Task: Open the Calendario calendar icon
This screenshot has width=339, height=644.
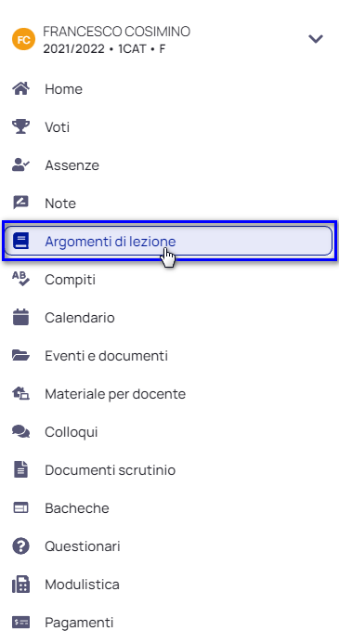Action: 20,318
